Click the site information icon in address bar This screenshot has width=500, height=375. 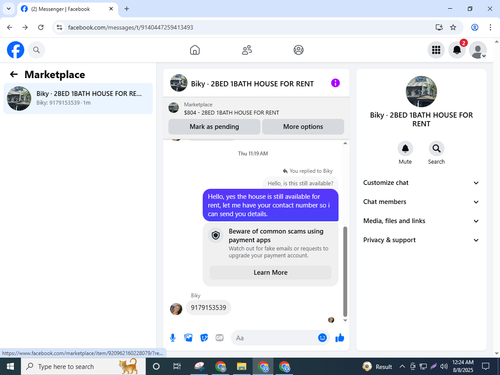[60, 27]
